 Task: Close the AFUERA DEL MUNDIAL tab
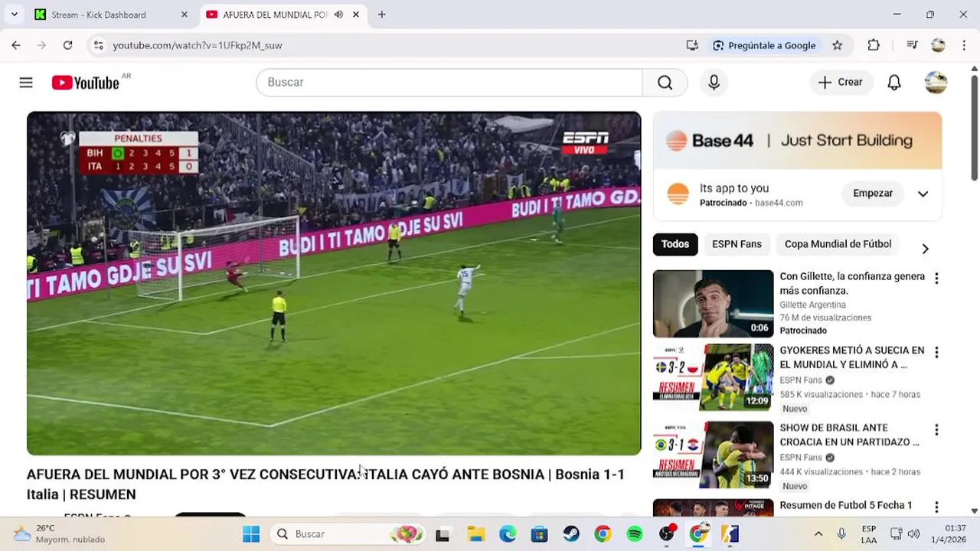click(355, 15)
